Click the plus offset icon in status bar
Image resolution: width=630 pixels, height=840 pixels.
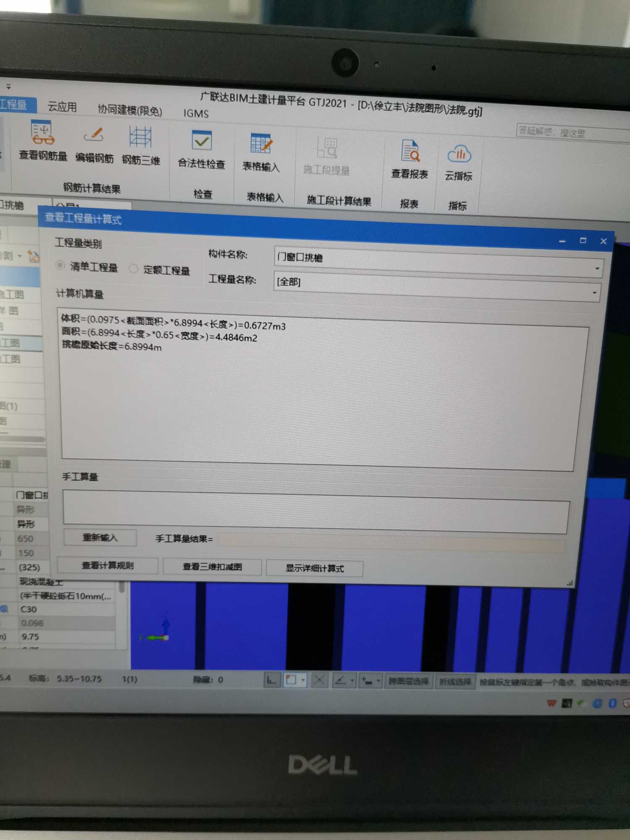(367, 680)
